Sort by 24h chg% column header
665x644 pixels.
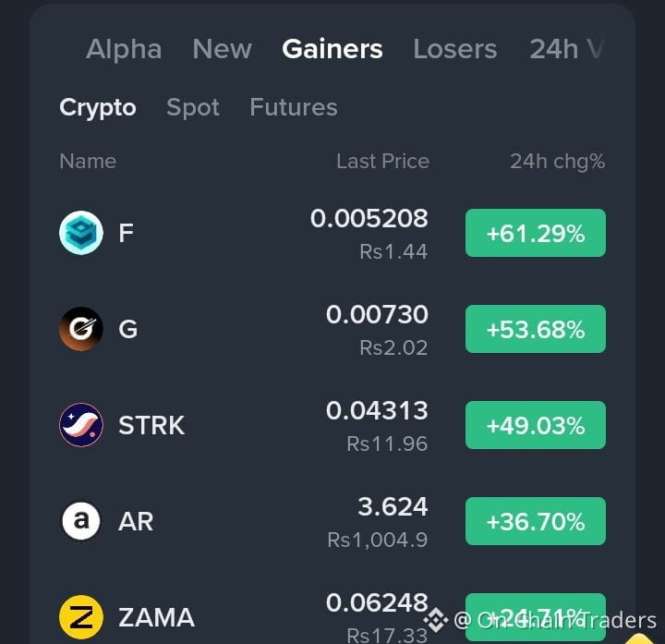coord(557,162)
